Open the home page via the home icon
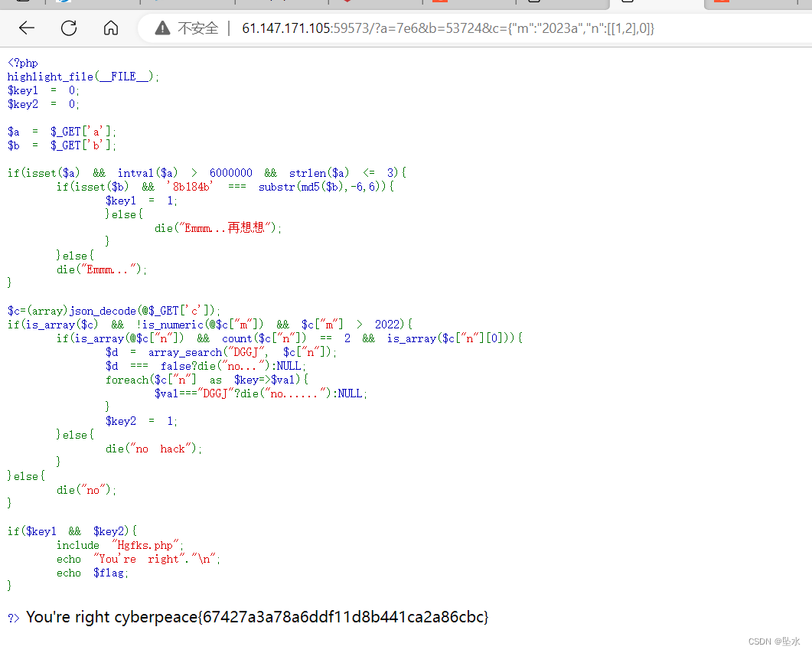 click(x=110, y=28)
